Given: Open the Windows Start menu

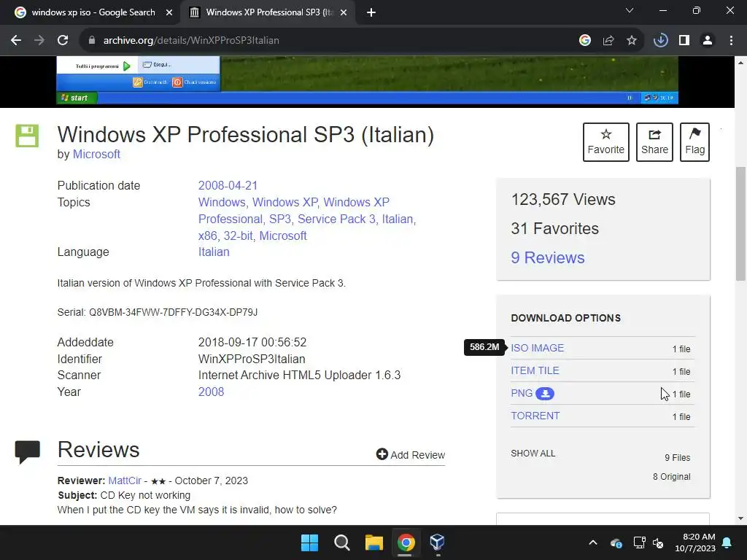Looking at the screenshot, I should point(309,542).
